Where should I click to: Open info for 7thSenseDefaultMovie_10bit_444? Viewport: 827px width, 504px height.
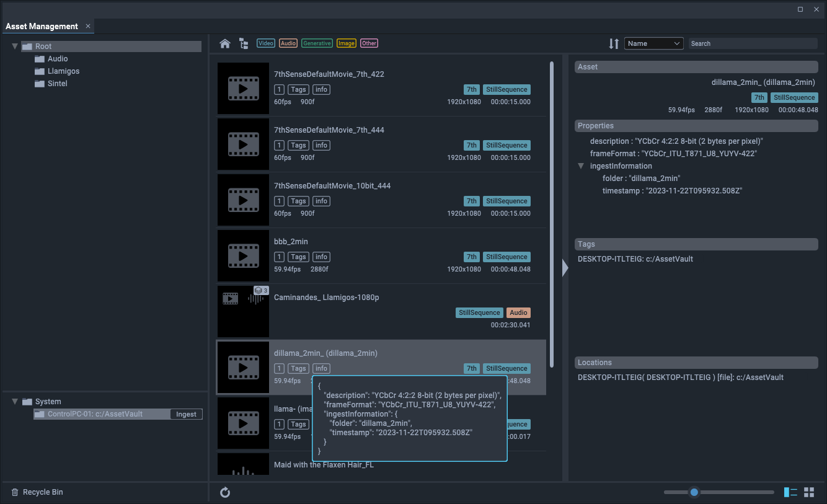[321, 201]
